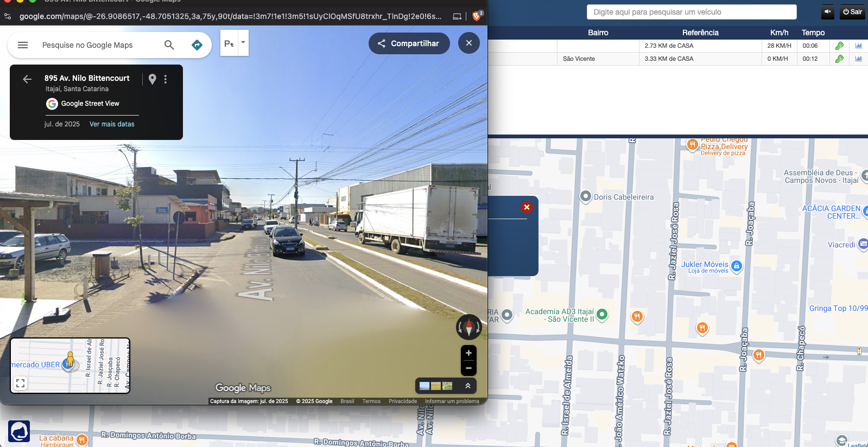This screenshot has height=447, width=868.
Task: Click the Referência column header
Action: [x=700, y=33]
